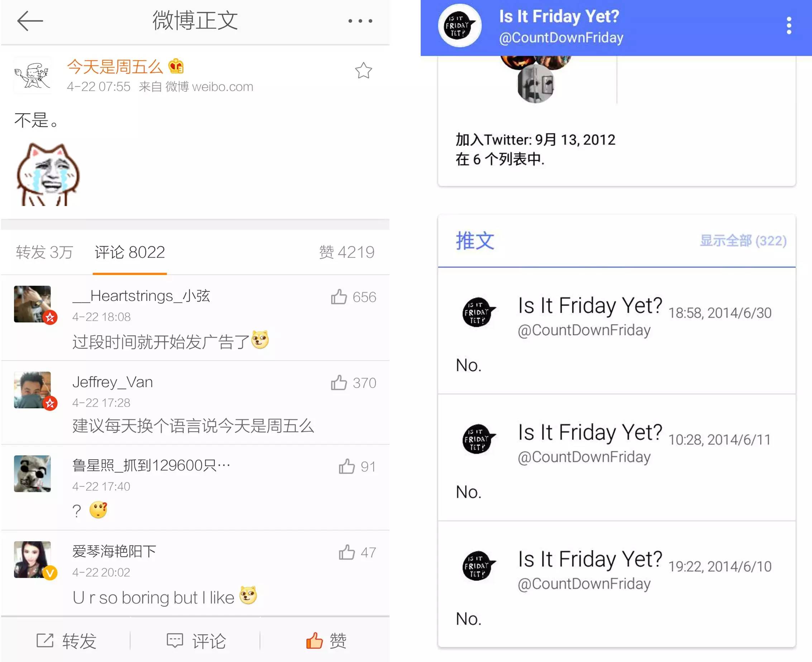Go back using the left arrow
The height and width of the screenshot is (662, 812).
(x=30, y=20)
